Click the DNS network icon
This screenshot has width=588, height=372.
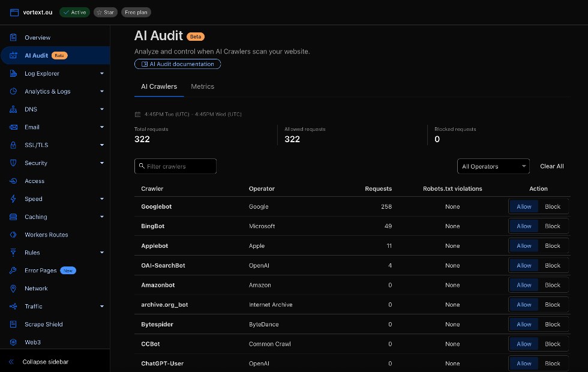pyautogui.click(x=13, y=109)
